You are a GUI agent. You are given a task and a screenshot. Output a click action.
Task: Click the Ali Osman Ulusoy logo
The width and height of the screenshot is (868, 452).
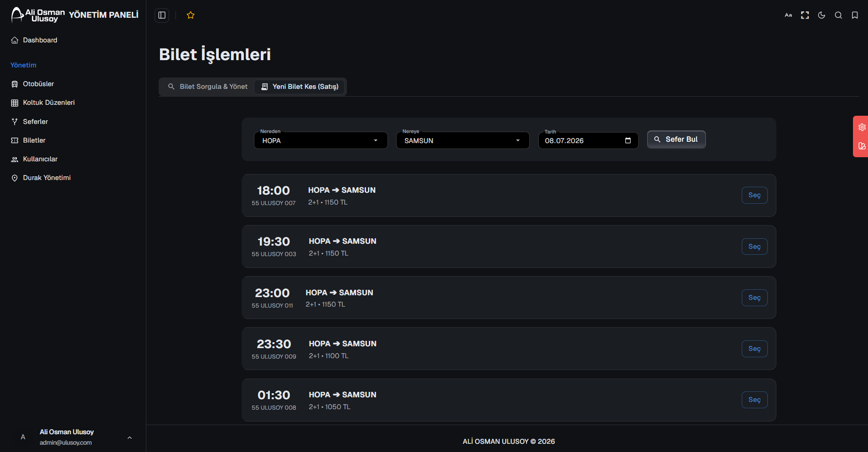[x=38, y=15]
